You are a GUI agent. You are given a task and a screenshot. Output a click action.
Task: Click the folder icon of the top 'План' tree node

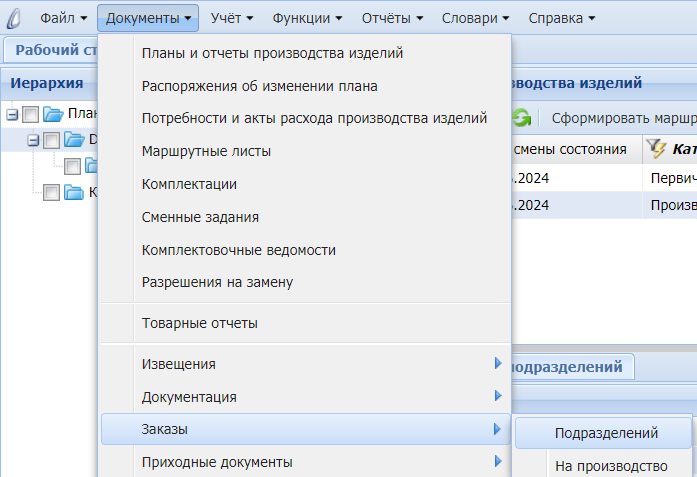(x=53, y=113)
